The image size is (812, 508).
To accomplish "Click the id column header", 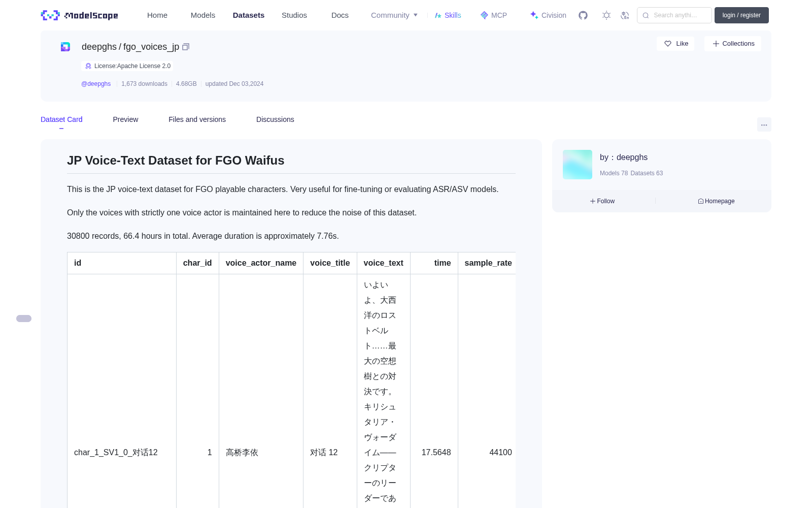I will tap(122, 263).
